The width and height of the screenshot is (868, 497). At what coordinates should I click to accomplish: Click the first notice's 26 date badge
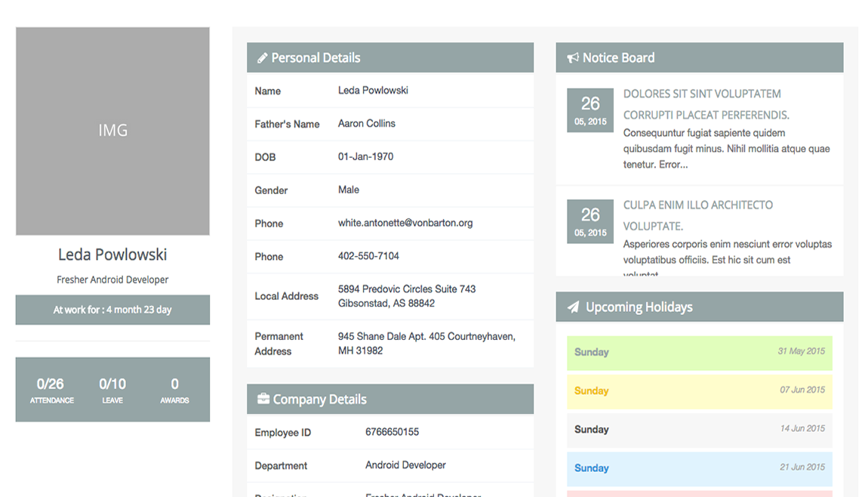(x=589, y=110)
